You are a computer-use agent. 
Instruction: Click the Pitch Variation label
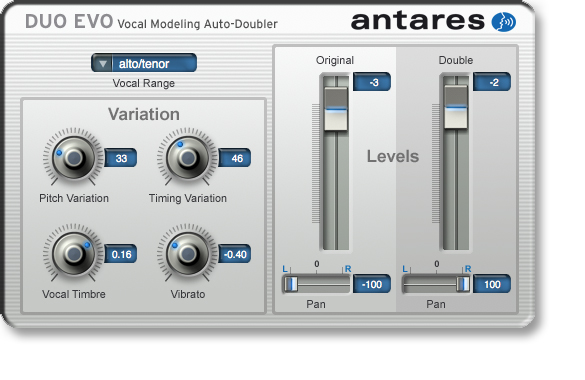(x=74, y=198)
